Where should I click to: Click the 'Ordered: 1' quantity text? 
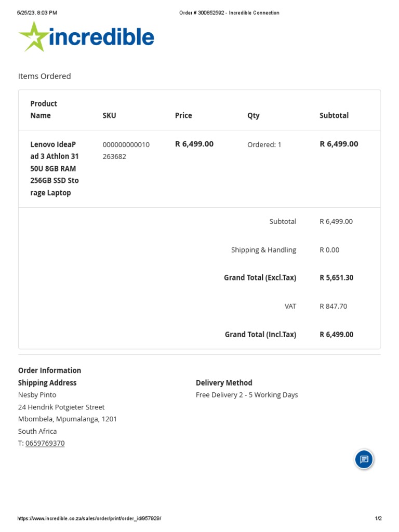click(x=264, y=144)
